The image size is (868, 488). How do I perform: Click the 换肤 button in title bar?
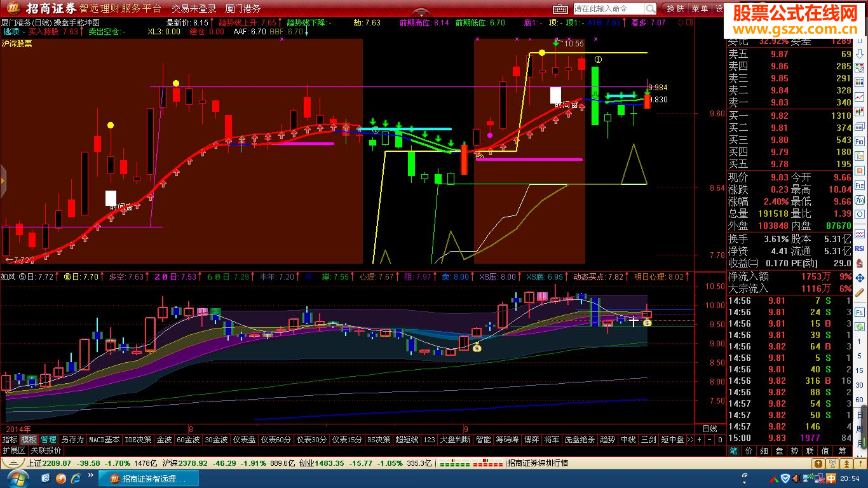675,8
